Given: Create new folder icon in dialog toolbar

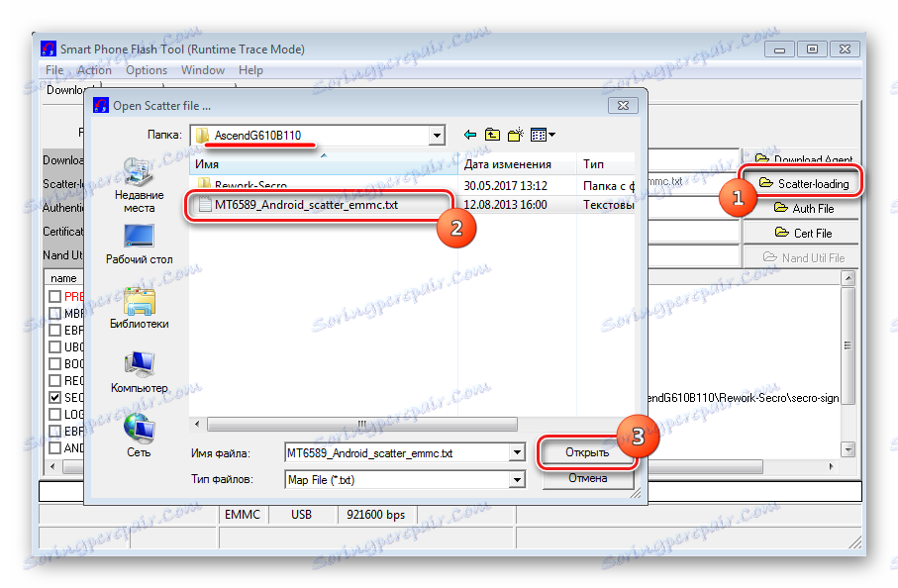Looking at the screenshot, I should pyautogui.click(x=516, y=135).
